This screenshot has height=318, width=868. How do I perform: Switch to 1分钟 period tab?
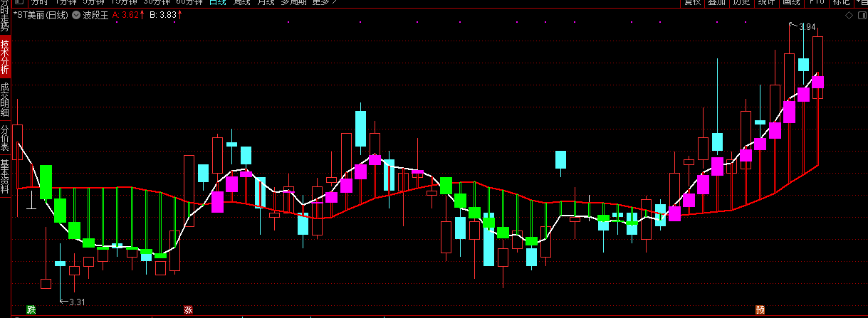(x=66, y=2)
